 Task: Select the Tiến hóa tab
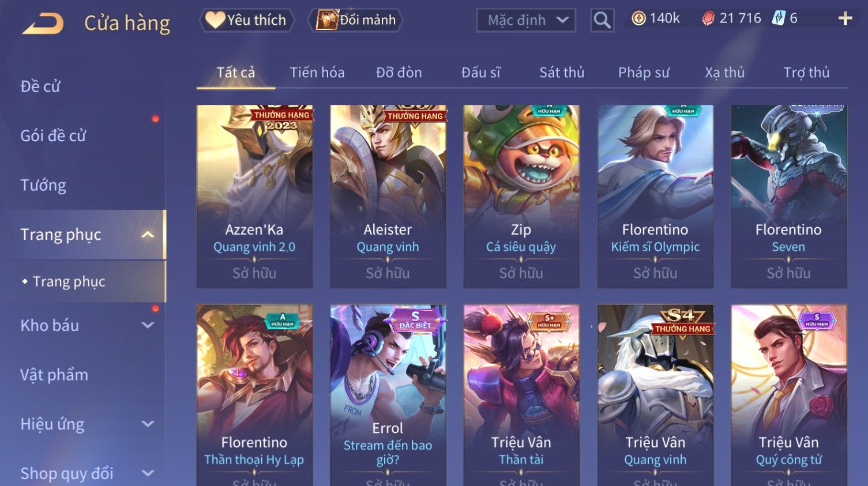tap(317, 73)
